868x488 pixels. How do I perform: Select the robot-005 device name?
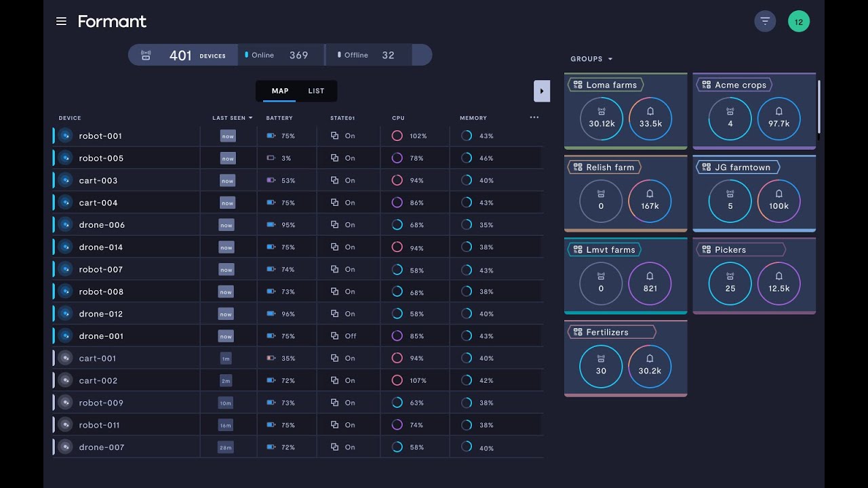(101, 158)
